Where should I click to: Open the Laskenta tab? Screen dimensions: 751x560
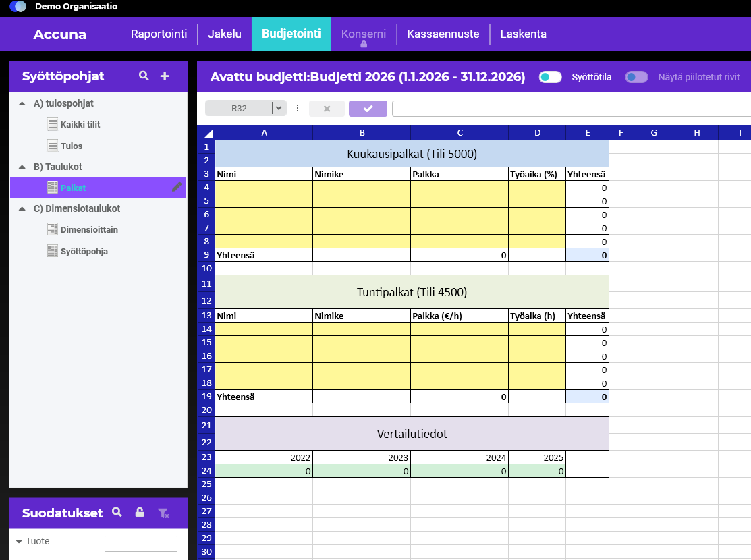click(523, 34)
